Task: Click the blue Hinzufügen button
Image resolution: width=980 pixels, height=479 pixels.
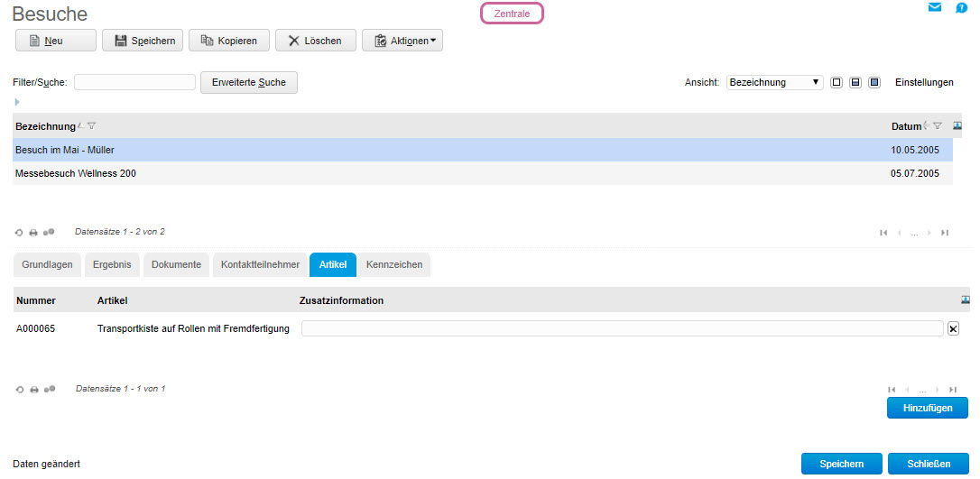Action: point(928,408)
